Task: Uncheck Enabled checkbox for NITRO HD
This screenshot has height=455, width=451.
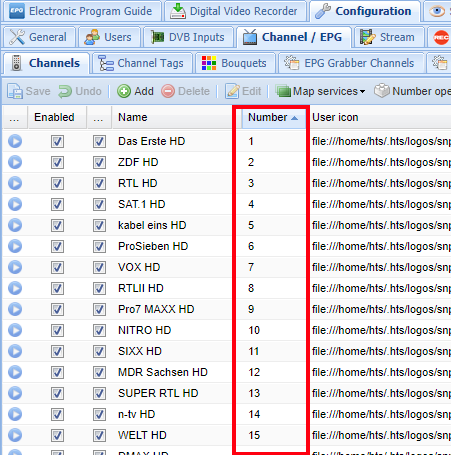Action: pyautogui.click(x=57, y=330)
